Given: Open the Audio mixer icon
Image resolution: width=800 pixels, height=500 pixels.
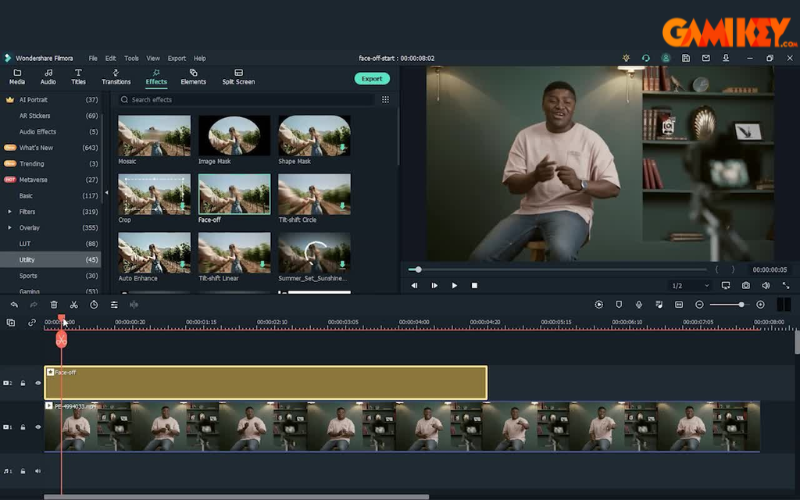Looking at the screenshot, I should [659, 305].
